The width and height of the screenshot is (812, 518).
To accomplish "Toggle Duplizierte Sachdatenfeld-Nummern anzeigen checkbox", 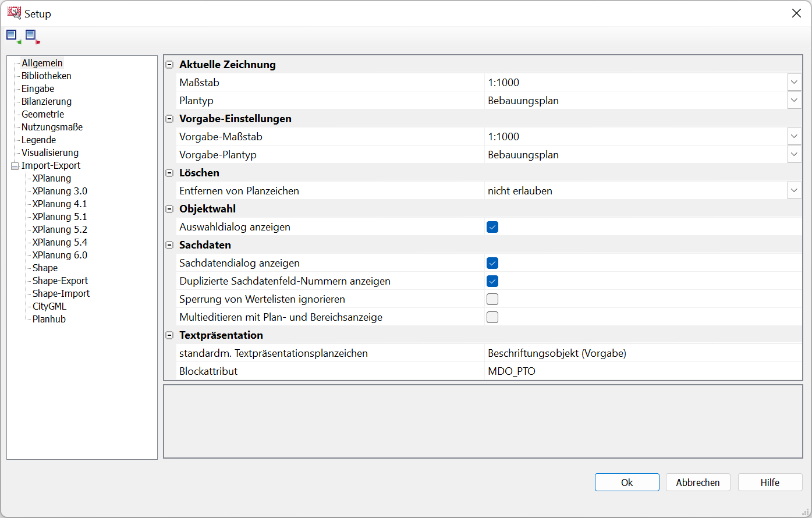I will 492,281.
